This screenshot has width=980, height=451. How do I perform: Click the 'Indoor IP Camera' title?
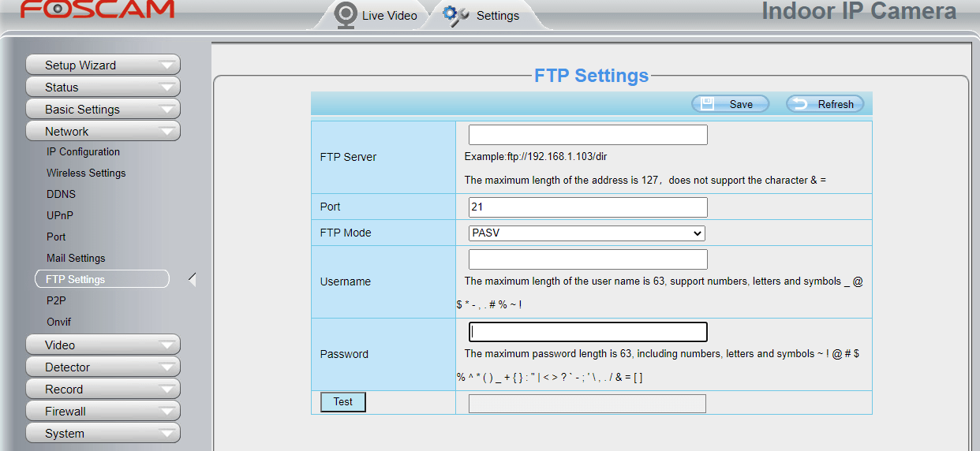pyautogui.click(x=859, y=11)
